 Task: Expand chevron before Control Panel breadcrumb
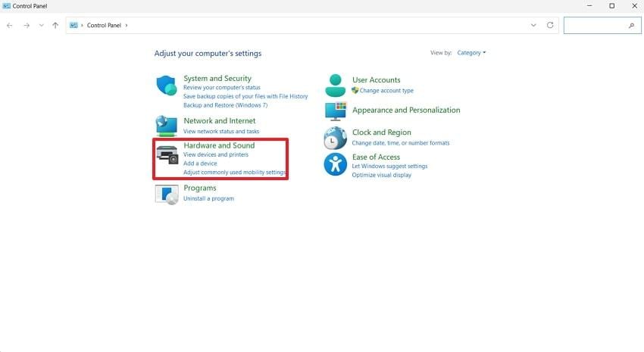[82, 26]
